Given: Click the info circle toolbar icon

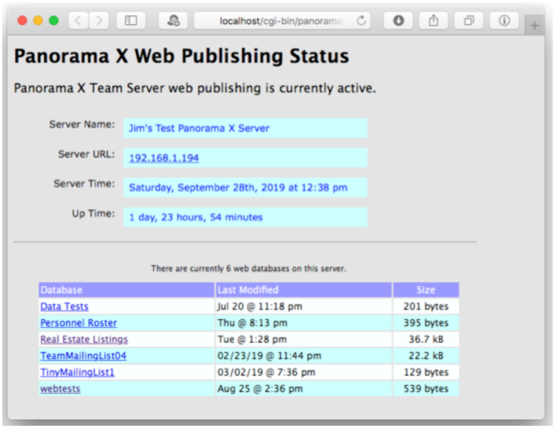Looking at the screenshot, I should click(504, 21).
